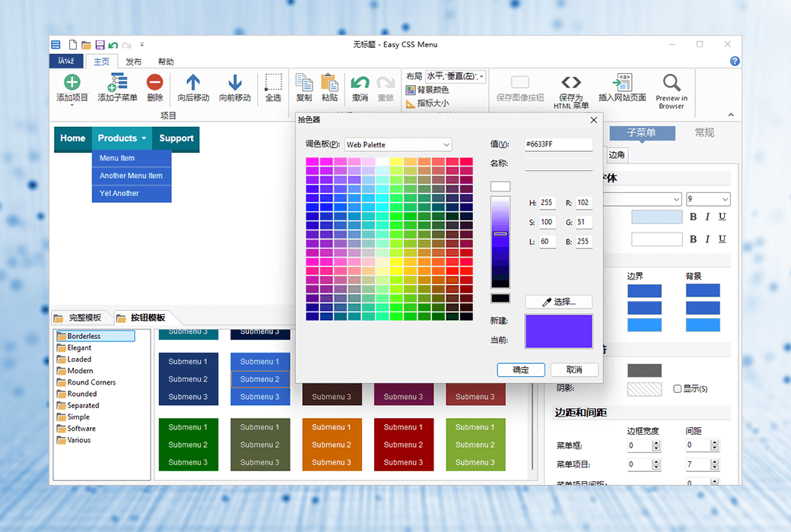Screen dimensions: 791x532
Task: Switch to the Home (主页) ribbon tab
Action: point(101,62)
